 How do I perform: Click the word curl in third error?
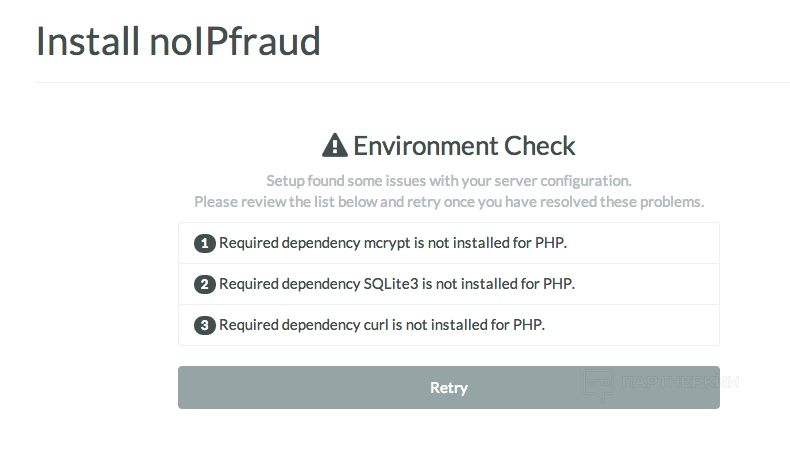point(376,325)
